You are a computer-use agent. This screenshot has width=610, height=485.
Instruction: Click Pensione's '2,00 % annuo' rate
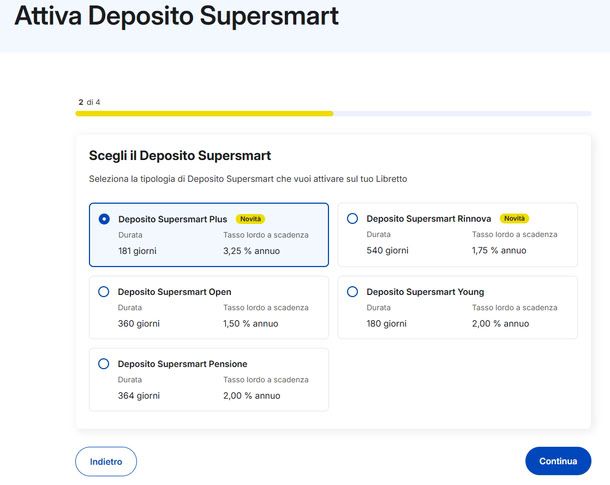coord(252,396)
